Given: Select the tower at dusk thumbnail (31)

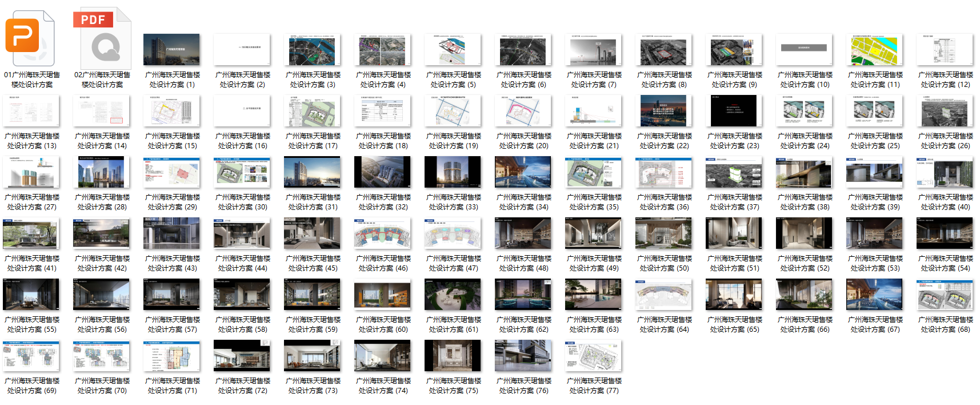Looking at the screenshot, I should click(x=313, y=172).
